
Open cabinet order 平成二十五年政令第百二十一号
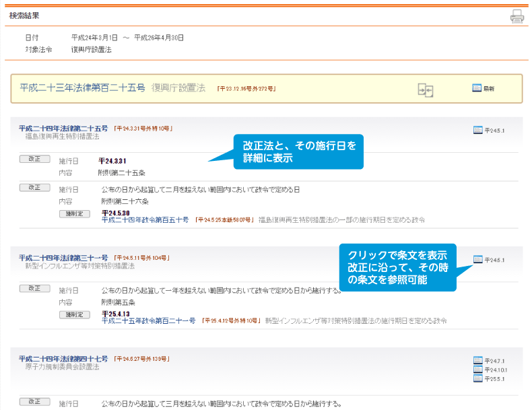pyautogui.click(x=149, y=321)
